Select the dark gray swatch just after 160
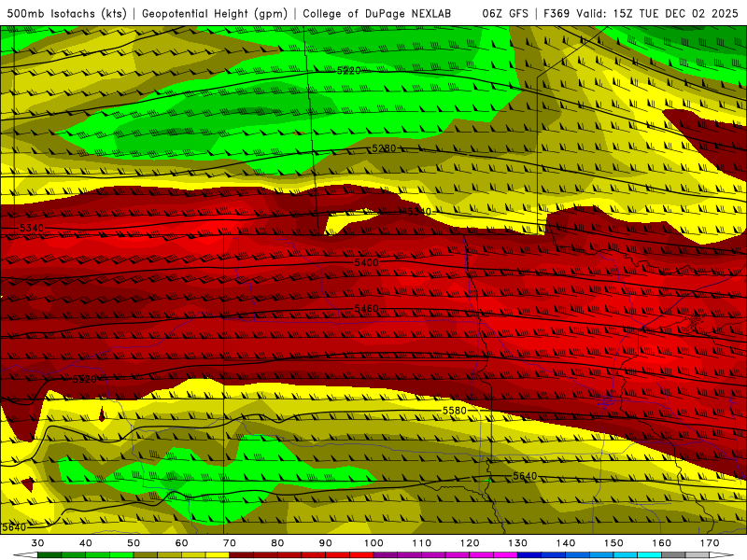The width and height of the screenshot is (747, 560). pyautogui.click(x=673, y=555)
